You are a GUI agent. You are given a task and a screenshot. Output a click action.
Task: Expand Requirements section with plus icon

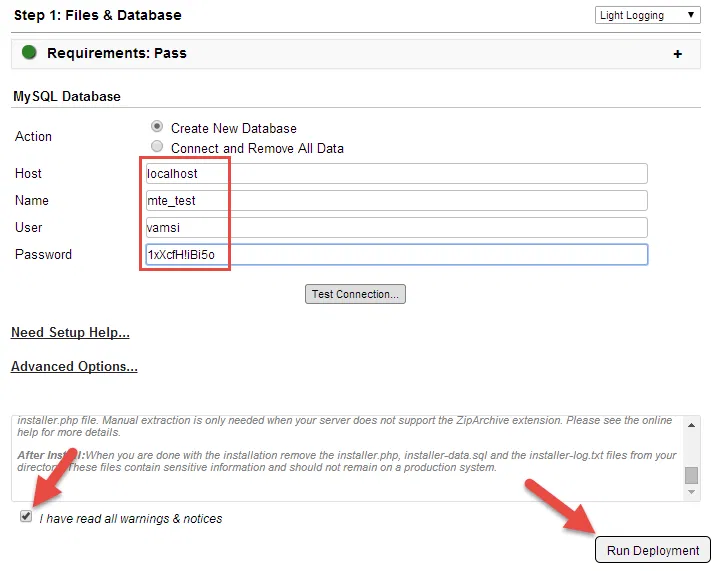pos(677,54)
